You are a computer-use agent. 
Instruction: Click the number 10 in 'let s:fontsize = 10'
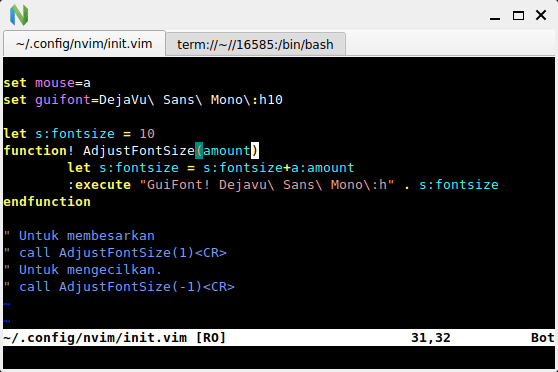click(147, 134)
